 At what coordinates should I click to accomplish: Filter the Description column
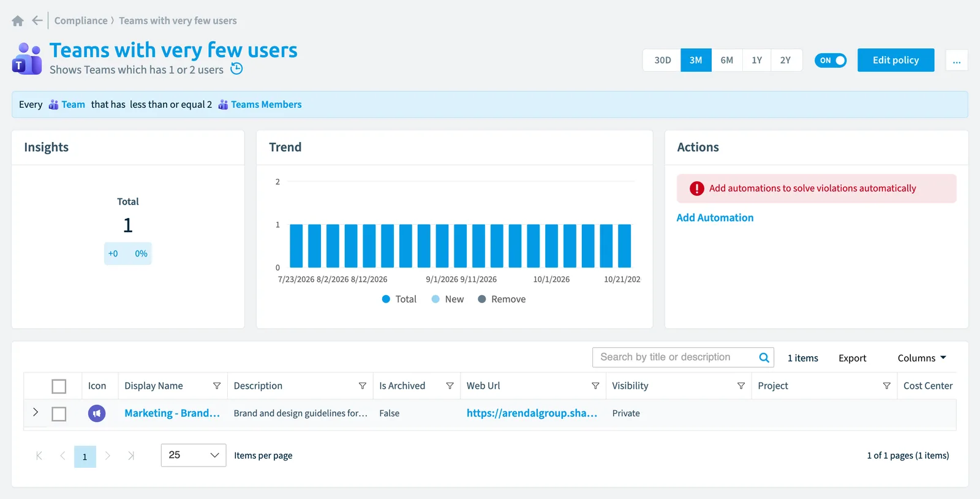tap(363, 386)
